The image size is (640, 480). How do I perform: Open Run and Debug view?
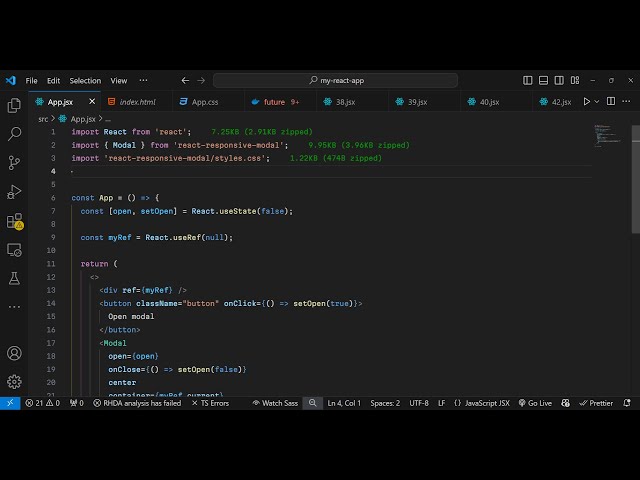14,192
